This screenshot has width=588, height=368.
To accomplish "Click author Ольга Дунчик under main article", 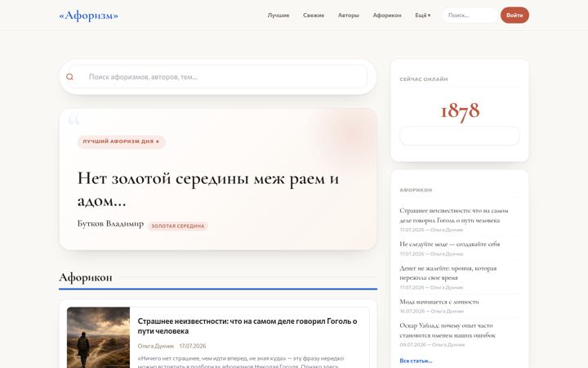I will [x=156, y=346].
